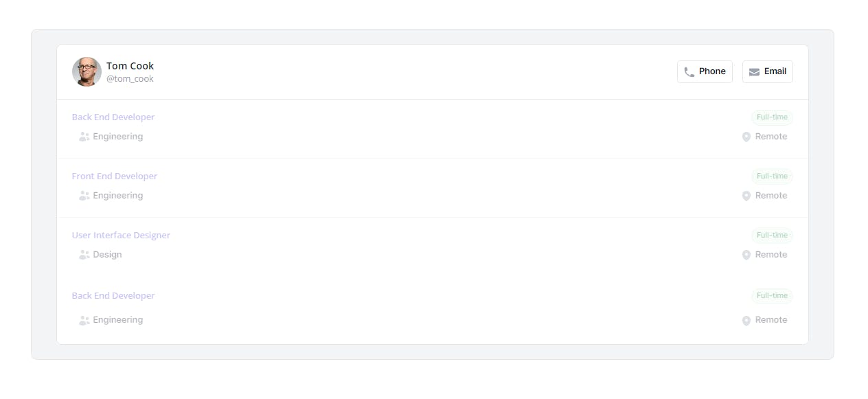The width and height of the screenshot is (868, 399).
Task: Click the Phone button
Action: 705,71
